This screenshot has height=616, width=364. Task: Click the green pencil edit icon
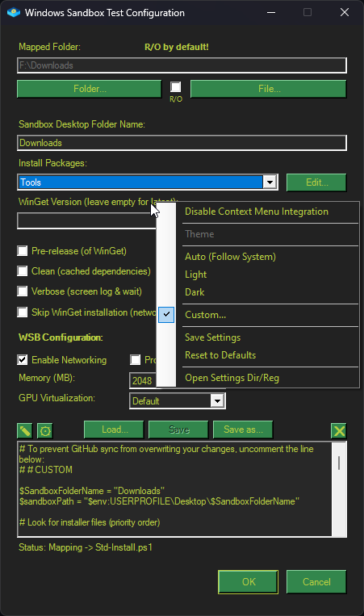pyautogui.click(x=25, y=431)
